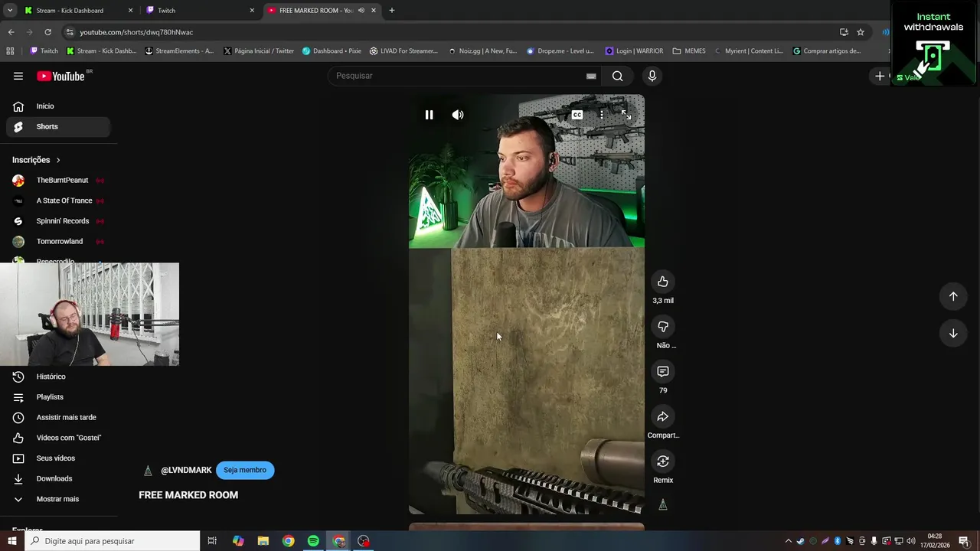Open Task View on the taskbar
This screenshot has width=980, height=551.
[x=212, y=541]
